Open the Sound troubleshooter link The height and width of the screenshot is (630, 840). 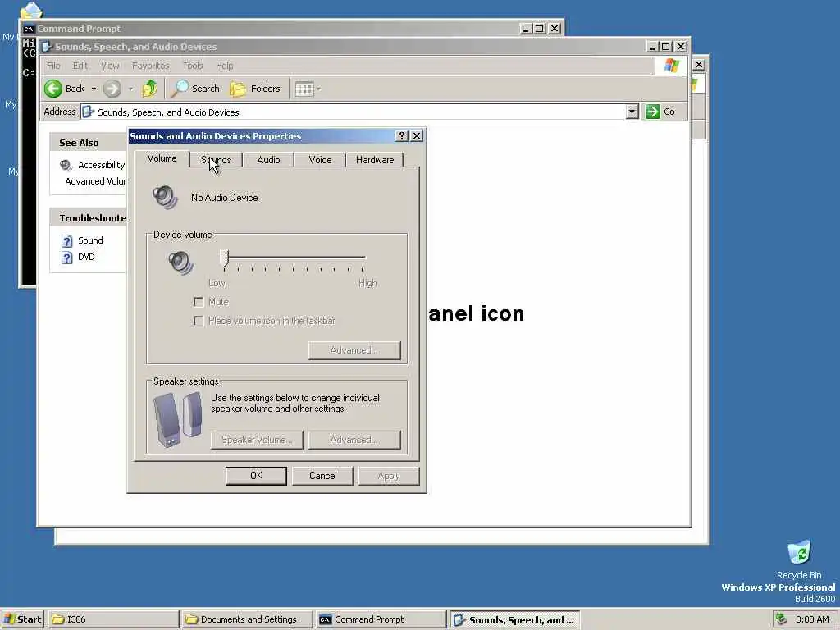click(x=90, y=240)
